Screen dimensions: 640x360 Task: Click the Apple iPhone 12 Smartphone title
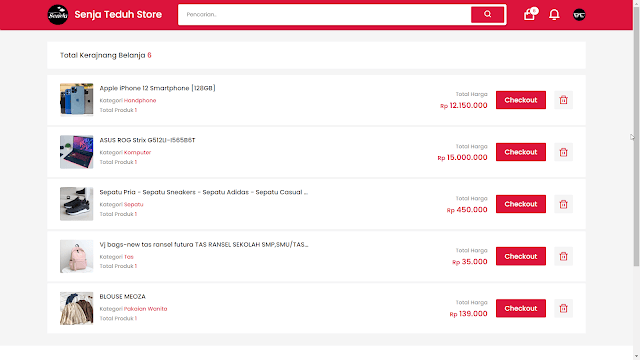tap(158, 88)
